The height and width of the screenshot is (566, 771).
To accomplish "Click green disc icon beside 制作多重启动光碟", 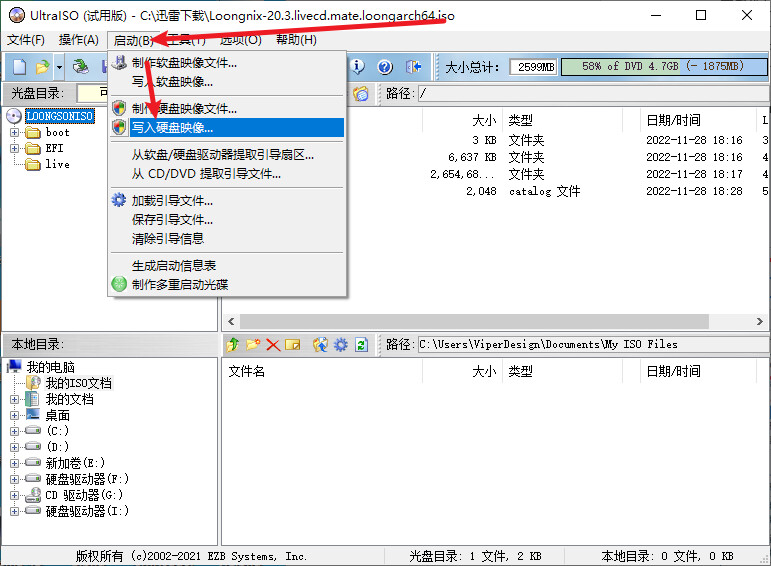I will coord(119,284).
